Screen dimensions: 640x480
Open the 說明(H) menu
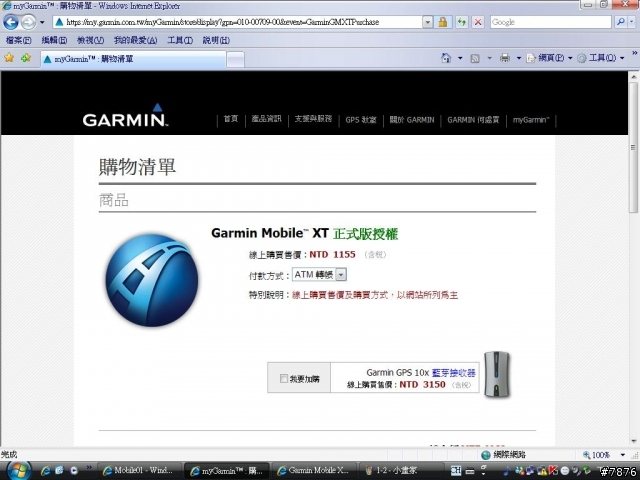pos(216,40)
